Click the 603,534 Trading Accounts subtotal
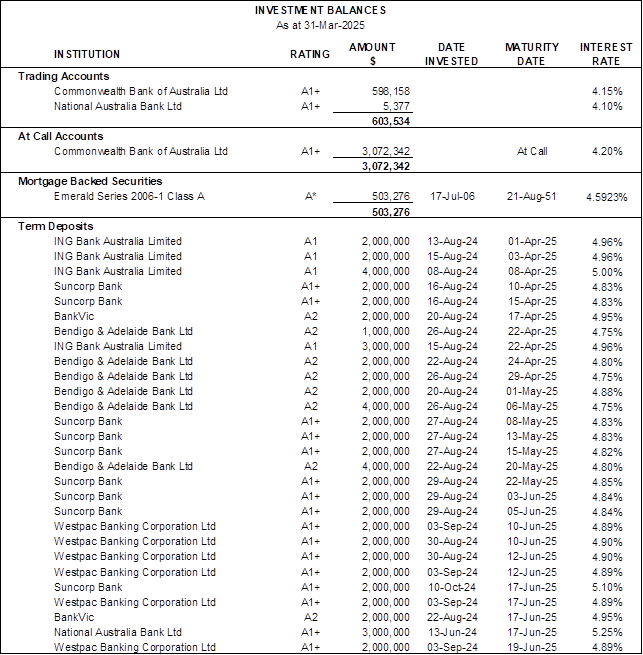The height and width of the screenshot is (655, 643). click(x=387, y=121)
